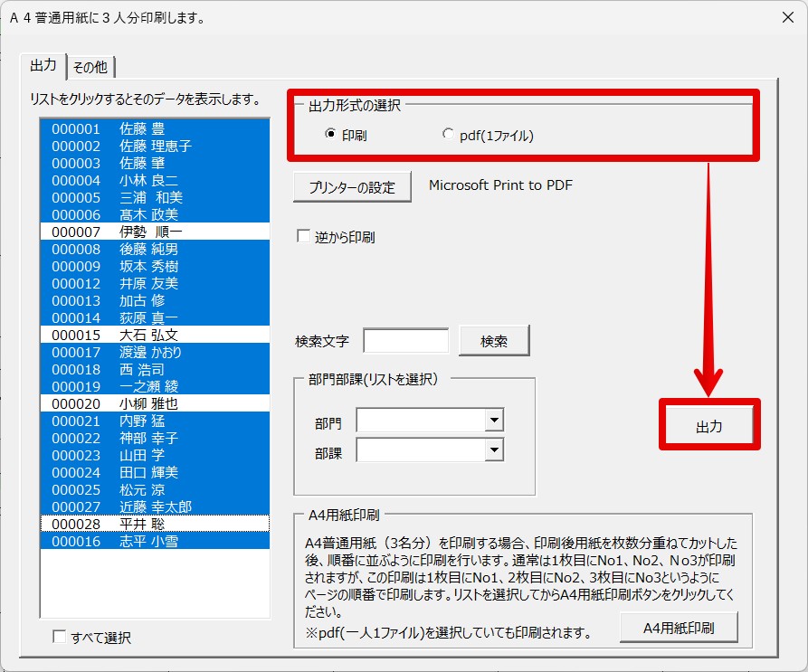
Task: Click the プリンターの設定 button
Action: click(352, 186)
